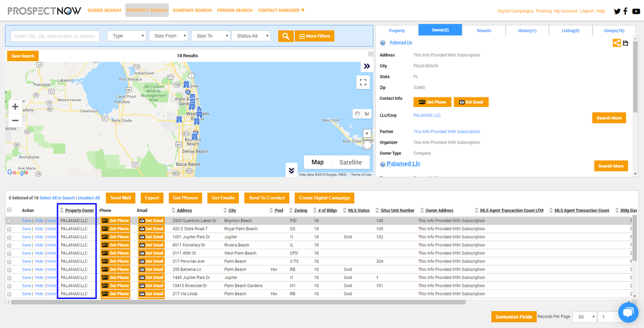Click the Export button

coord(152,198)
